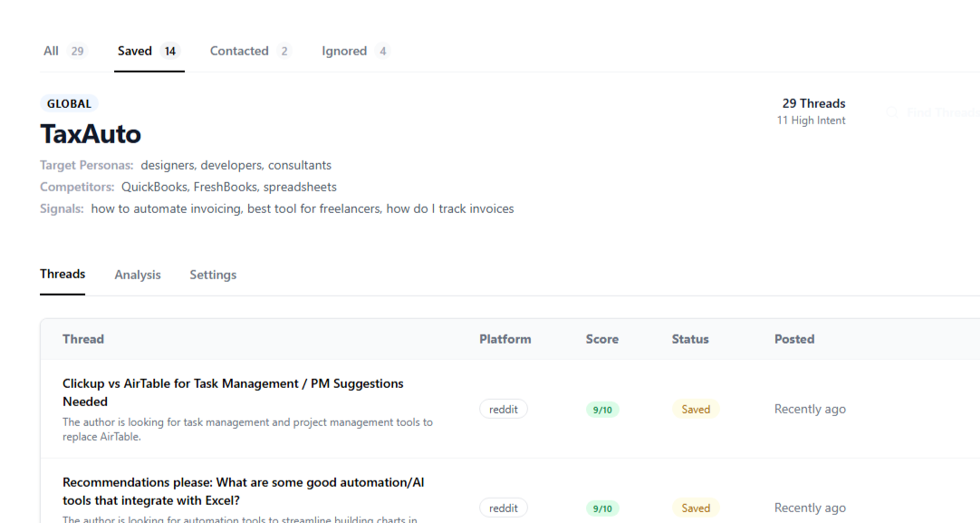Click the Saved status on the Clickup thread
Viewport: 980px width, 523px height.
click(696, 409)
